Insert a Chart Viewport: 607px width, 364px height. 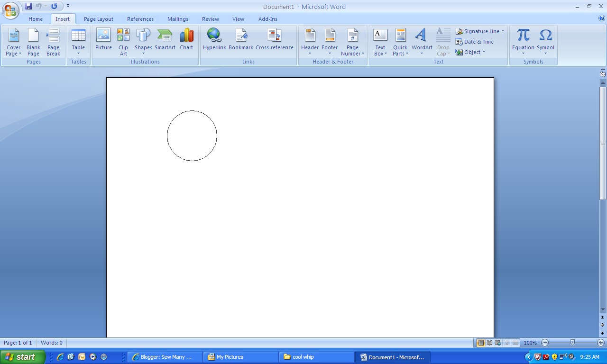coord(186,39)
